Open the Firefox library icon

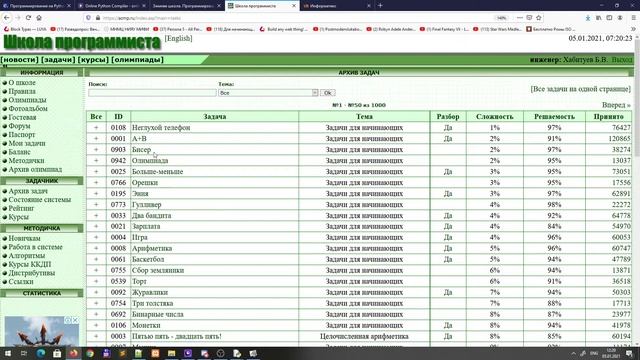pyautogui.click(x=598, y=18)
